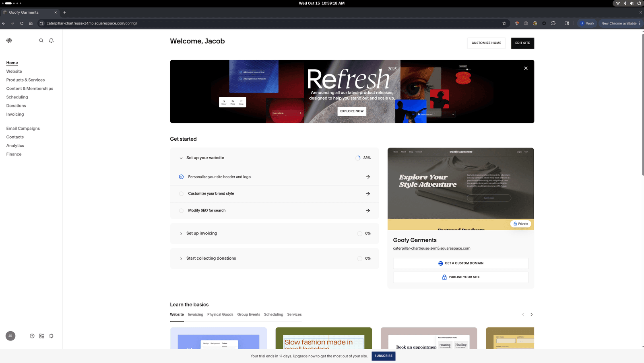Expand the Set up invoicing section
The width and height of the screenshot is (644, 363).
[x=181, y=234]
